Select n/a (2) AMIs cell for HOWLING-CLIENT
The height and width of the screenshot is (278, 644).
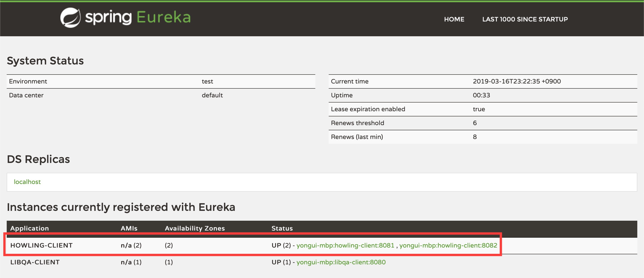(131, 246)
